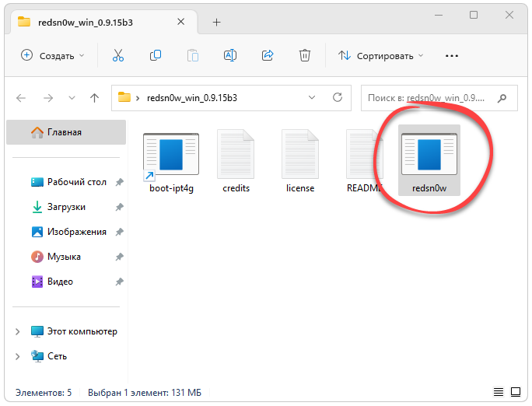Click pin icon next to Видео
Image resolution: width=532 pixels, height=406 pixels.
coord(119,282)
